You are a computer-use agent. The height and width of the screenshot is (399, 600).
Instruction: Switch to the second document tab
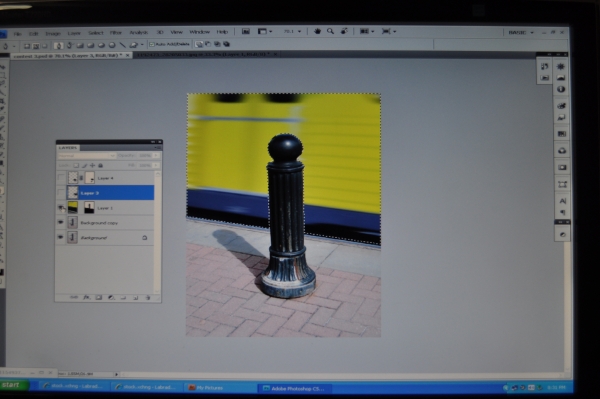207,54
